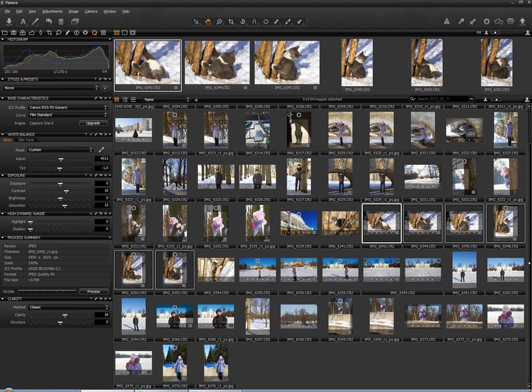The width and height of the screenshot is (532, 392).
Task: Toggle ascending sort order arrow
Action: point(196,99)
